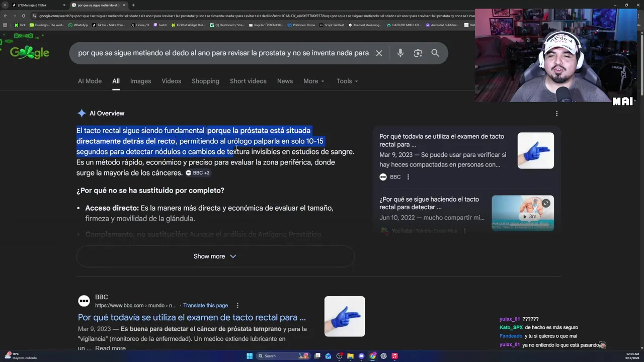Select the Shopping results tab

(x=205, y=81)
